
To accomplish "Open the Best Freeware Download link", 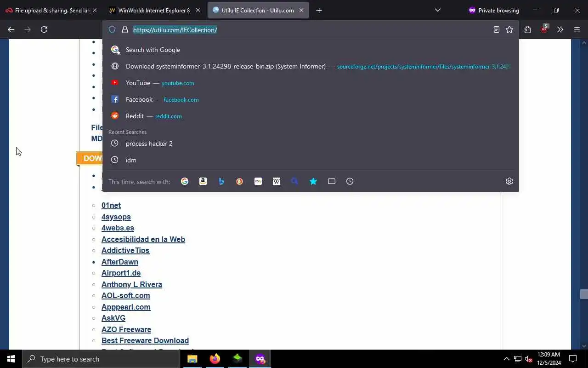I will (x=145, y=340).
